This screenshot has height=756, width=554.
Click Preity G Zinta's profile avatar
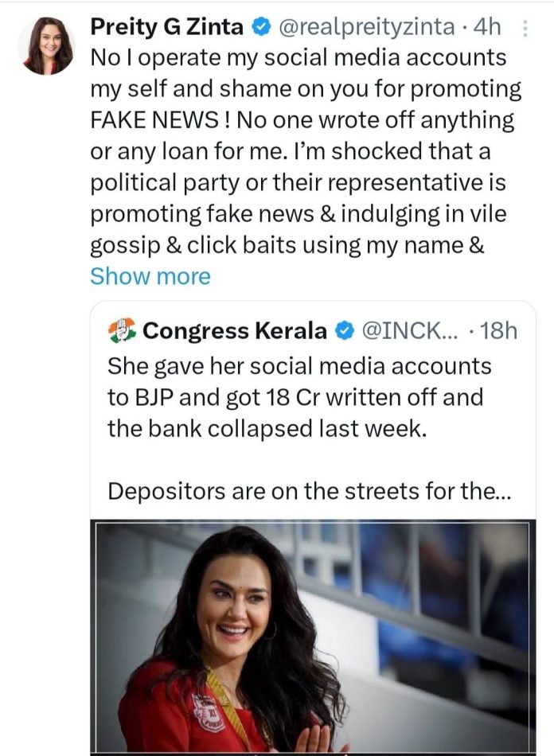(47, 45)
